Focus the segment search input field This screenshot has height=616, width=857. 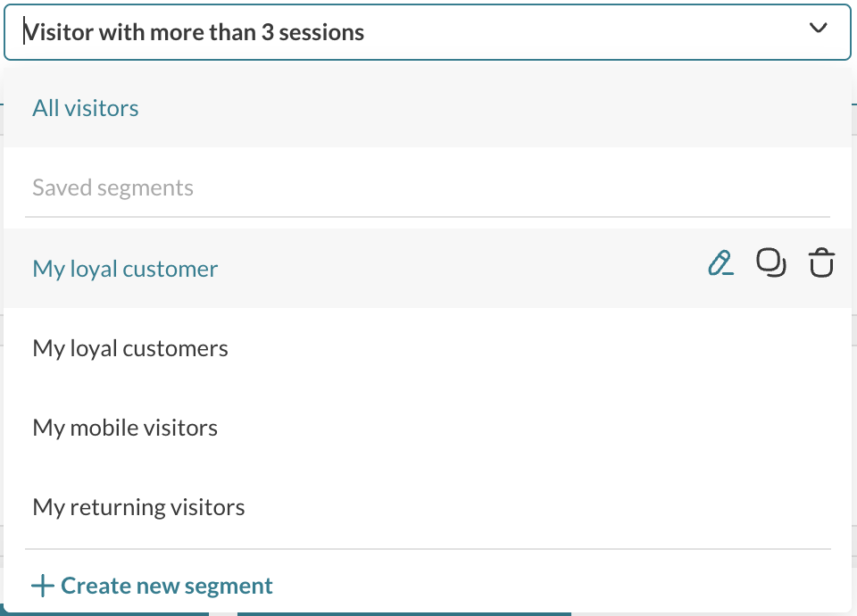(428, 32)
